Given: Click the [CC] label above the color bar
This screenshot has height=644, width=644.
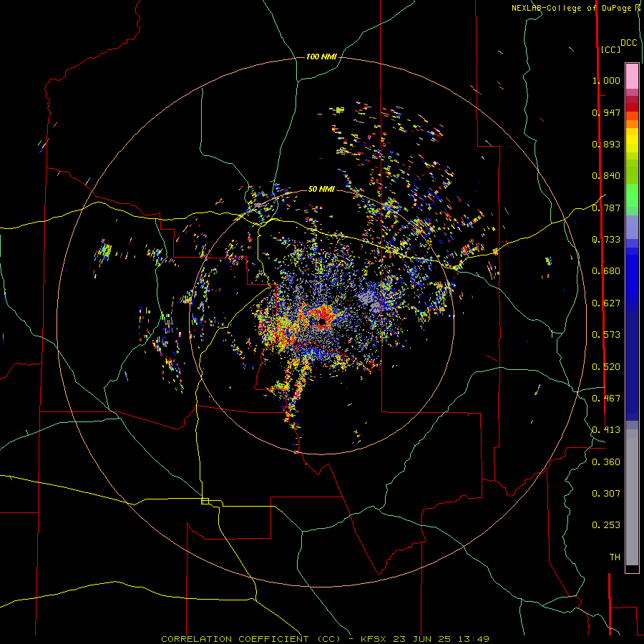Looking at the screenshot, I should (610, 49).
